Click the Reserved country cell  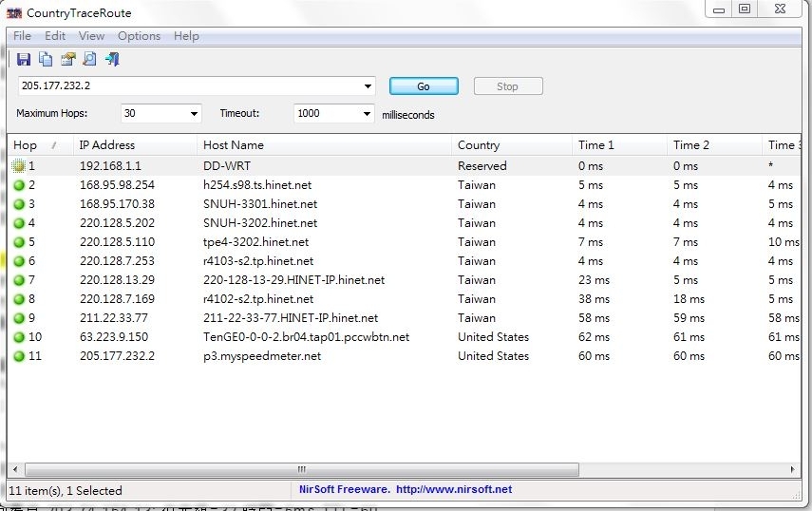pos(482,166)
